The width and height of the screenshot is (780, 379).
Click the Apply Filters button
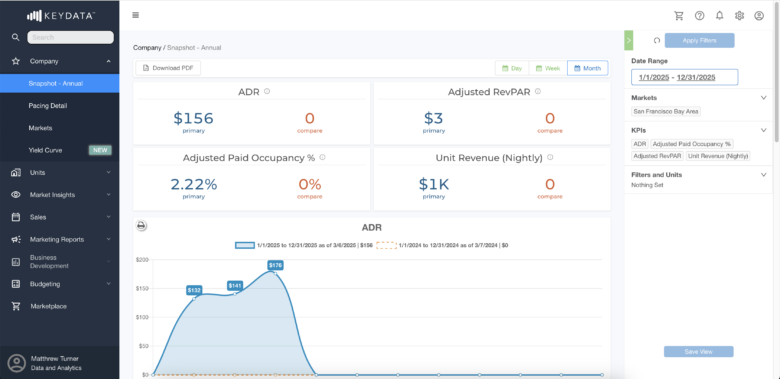coord(699,41)
